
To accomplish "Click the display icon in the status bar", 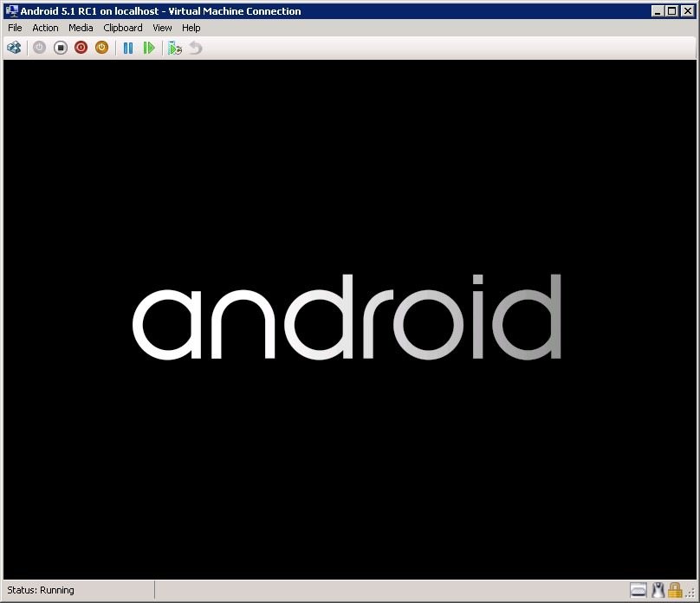I will [638, 589].
